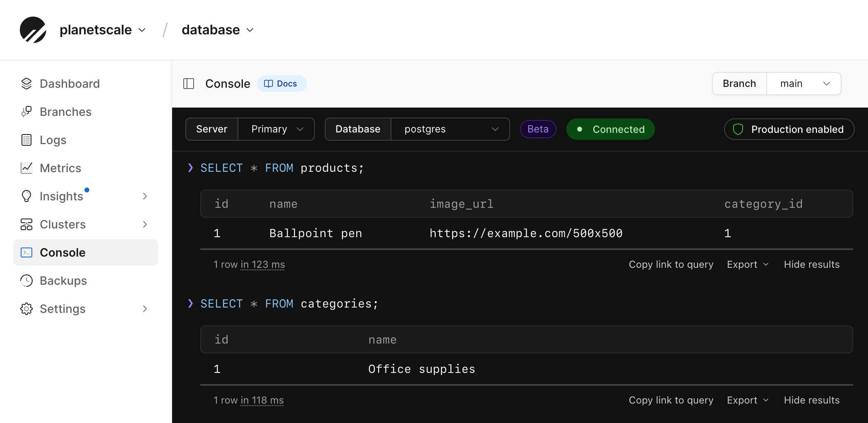Copy link to the products query
This screenshot has width=868, height=423.
pyautogui.click(x=671, y=264)
